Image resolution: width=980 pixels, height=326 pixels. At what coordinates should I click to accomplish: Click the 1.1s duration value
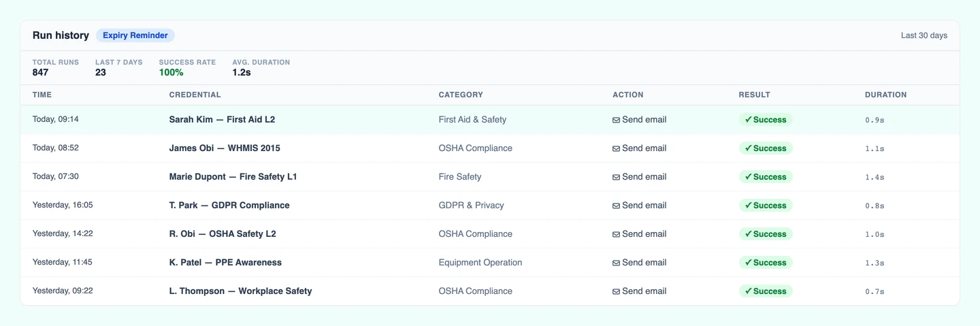(875, 148)
